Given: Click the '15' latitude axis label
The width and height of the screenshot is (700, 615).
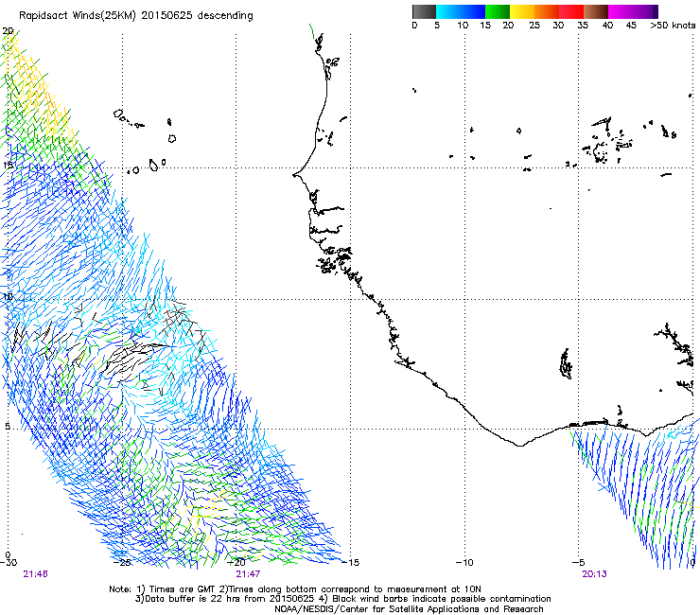Looking at the screenshot, I should click(x=8, y=166).
